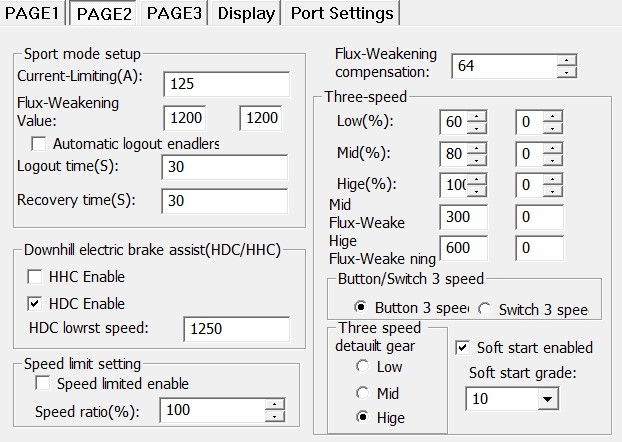This screenshot has width=622, height=442.
Task: Increase Flux-Weakening compensation with up arrow
Action: pos(568,60)
